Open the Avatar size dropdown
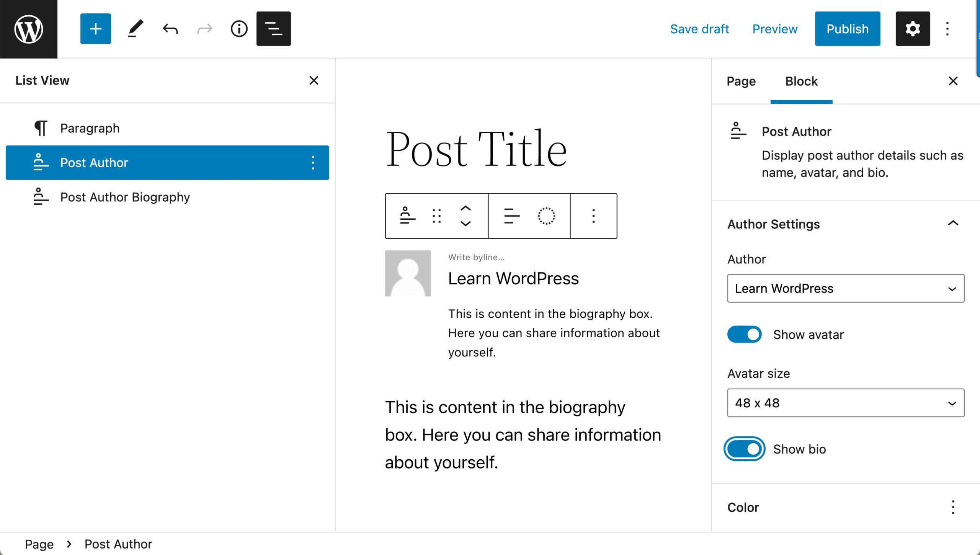 845,403
